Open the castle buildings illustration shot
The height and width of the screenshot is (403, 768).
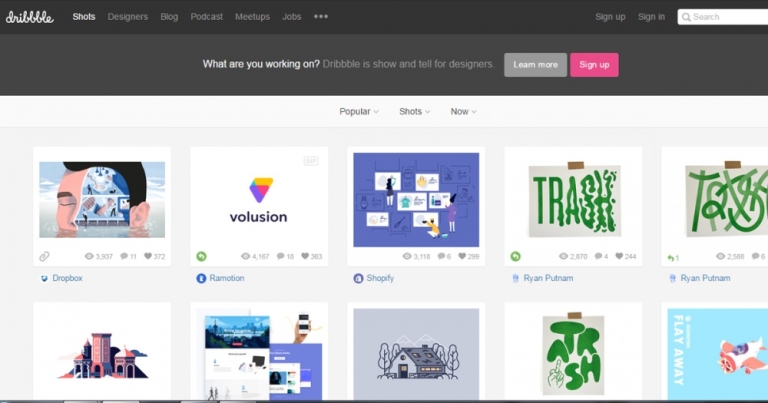(x=102, y=355)
